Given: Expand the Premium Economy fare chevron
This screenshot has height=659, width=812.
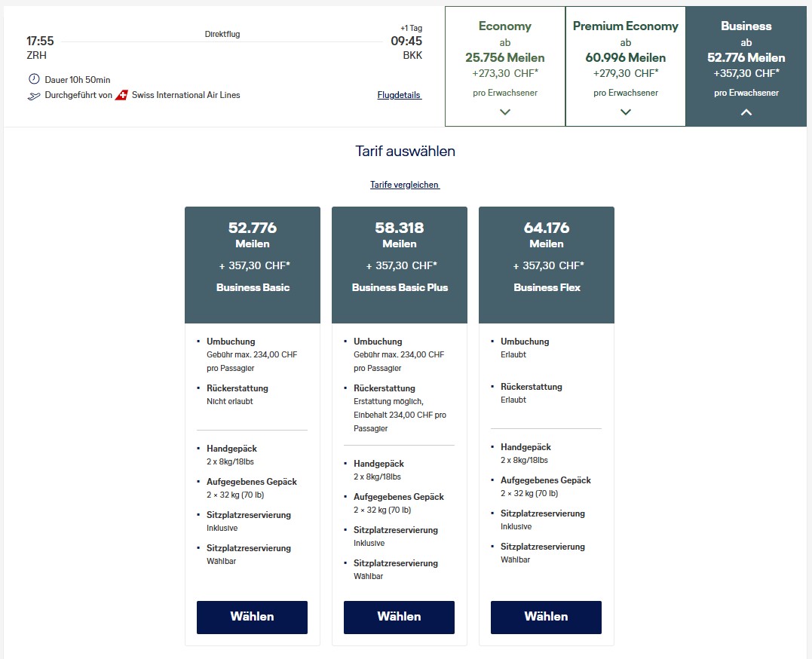Looking at the screenshot, I should pyautogui.click(x=626, y=112).
